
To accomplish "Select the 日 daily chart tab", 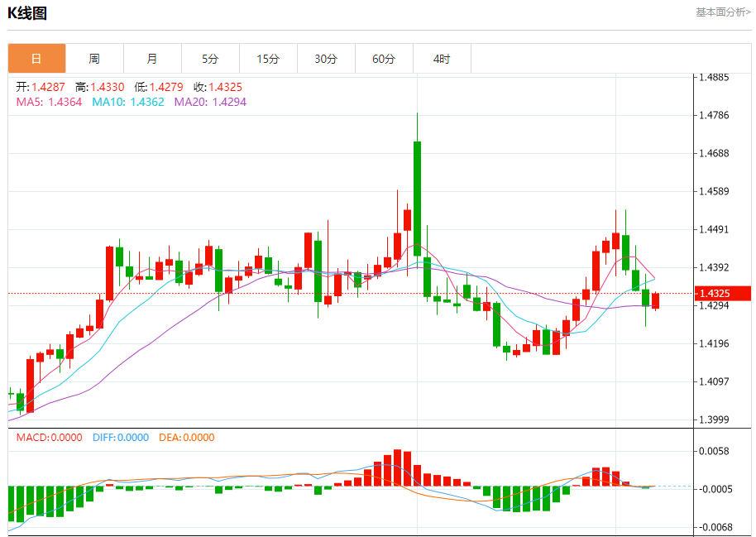I will (x=36, y=59).
